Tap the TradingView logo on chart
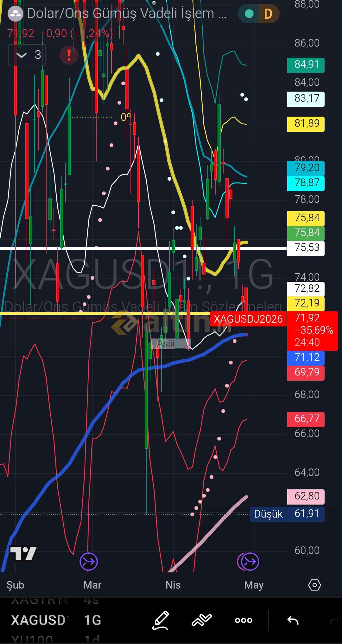 click(x=23, y=554)
